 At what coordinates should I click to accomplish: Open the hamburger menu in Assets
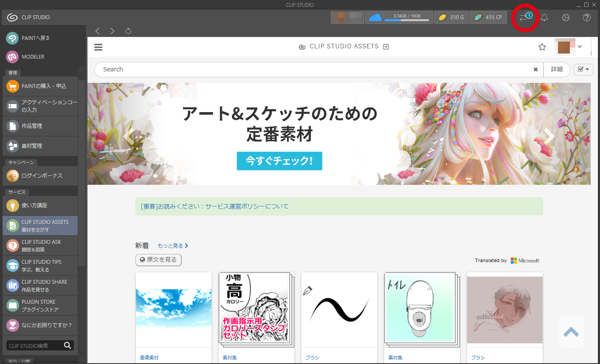98,47
